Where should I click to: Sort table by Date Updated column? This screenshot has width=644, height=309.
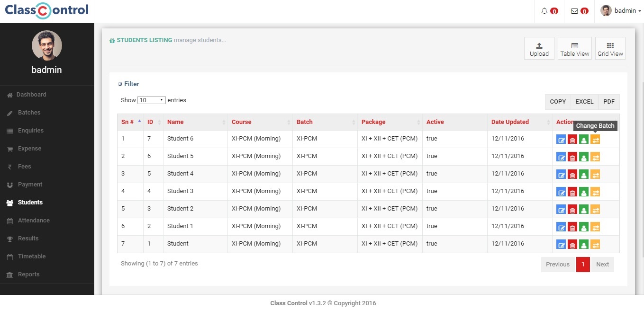(520, 122)
